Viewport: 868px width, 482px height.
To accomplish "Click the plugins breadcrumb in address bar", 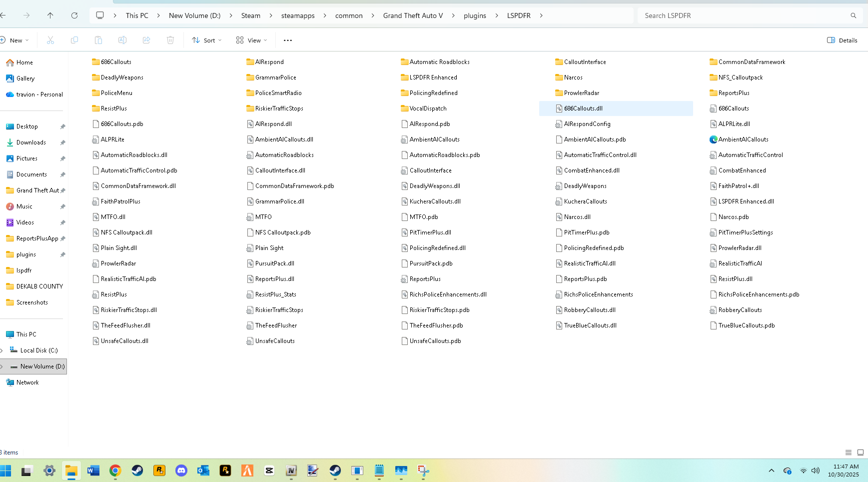I will tap(475, 15).
